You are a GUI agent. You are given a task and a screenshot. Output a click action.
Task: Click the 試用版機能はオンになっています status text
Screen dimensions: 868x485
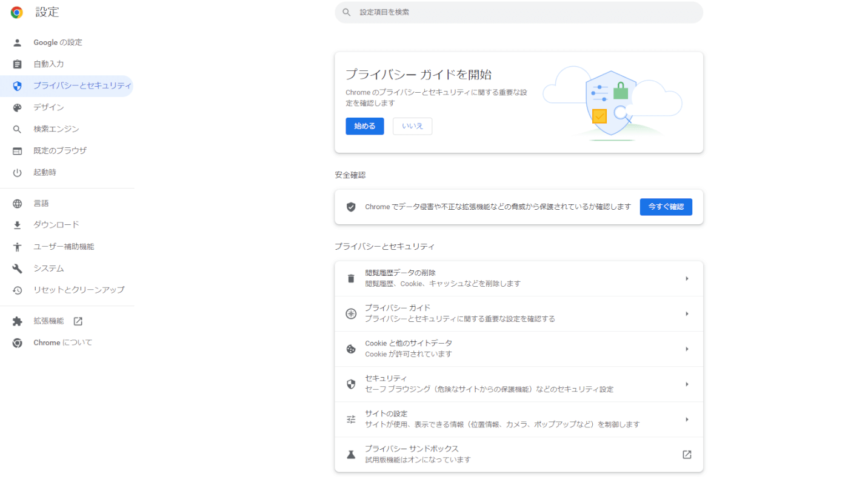pyautogui.click(x=418, y=460)
